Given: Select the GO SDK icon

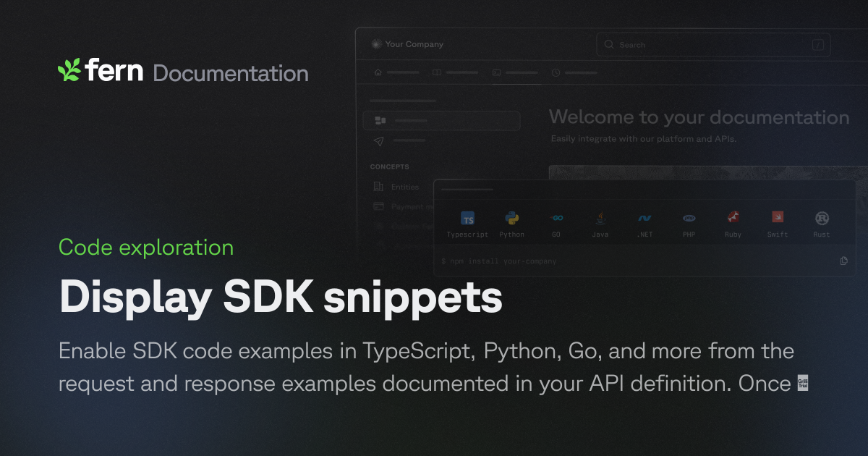Looking at the screenshot, I should 556,217.
